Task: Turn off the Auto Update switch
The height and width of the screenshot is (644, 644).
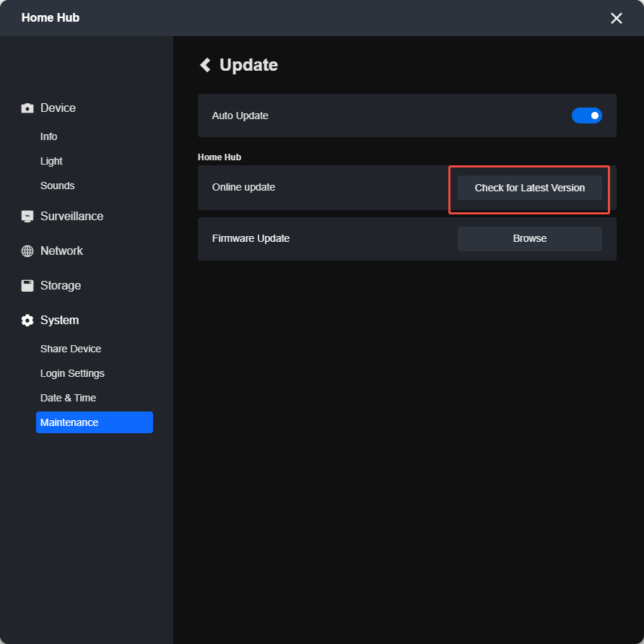Action: click(586, 116)
